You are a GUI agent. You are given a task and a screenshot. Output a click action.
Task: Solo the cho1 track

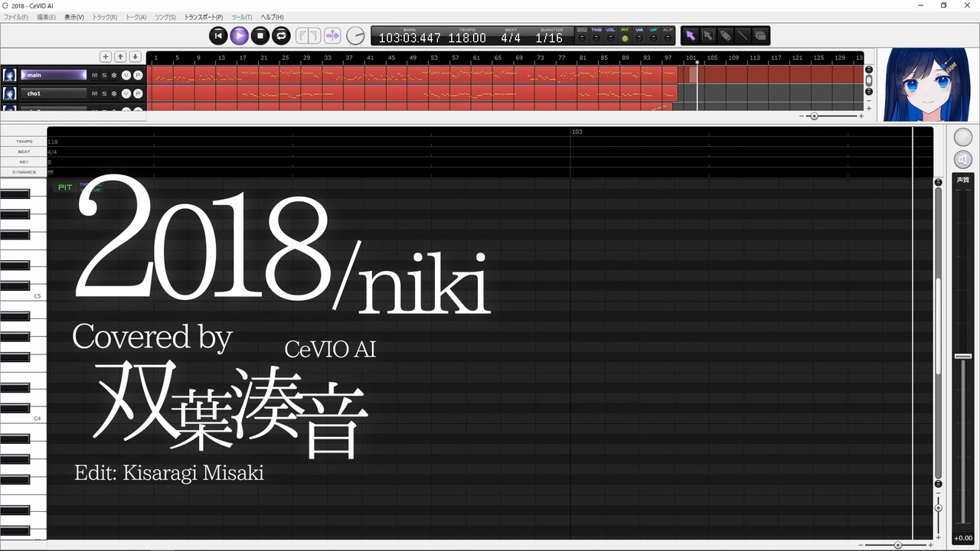coord(104,93)
